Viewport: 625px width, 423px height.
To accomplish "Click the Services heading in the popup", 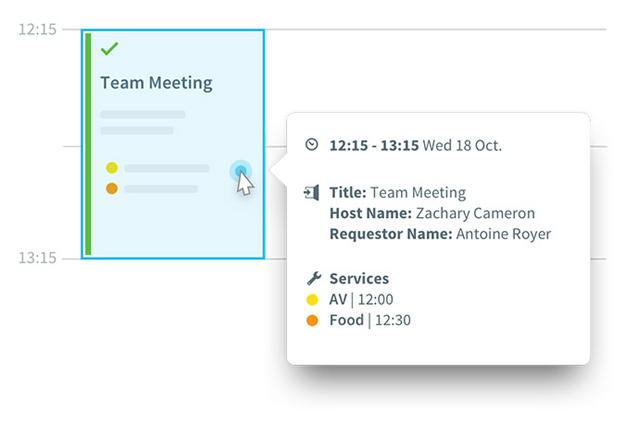I will click(x=359, y=279).
